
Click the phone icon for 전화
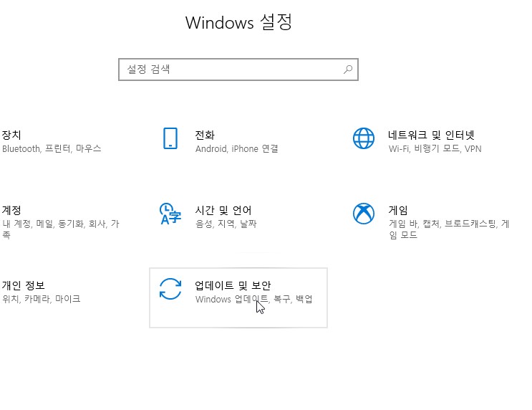[x=170, y=138]
